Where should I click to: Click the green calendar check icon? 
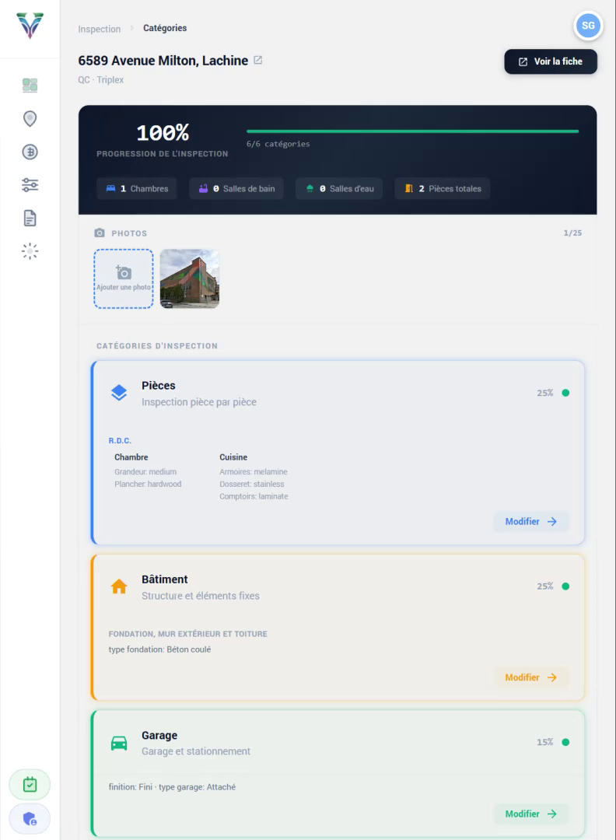click(30, 785)
